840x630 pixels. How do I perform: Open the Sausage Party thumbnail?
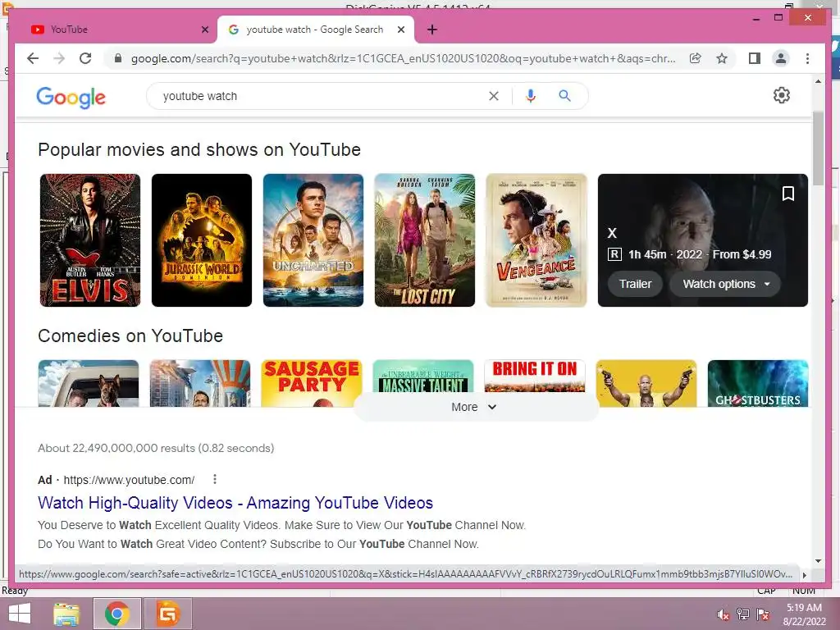coord(311,383)
